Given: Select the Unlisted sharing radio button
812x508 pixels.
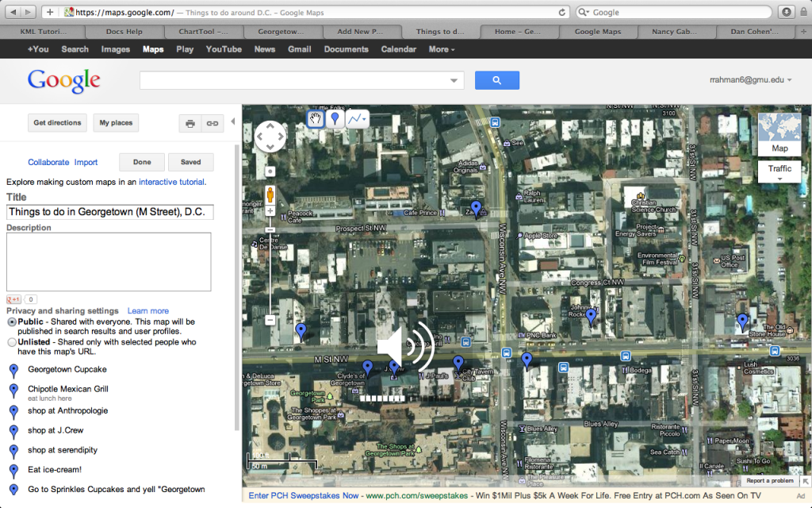Looking at the screenshot, I should [x=12, y=342].
